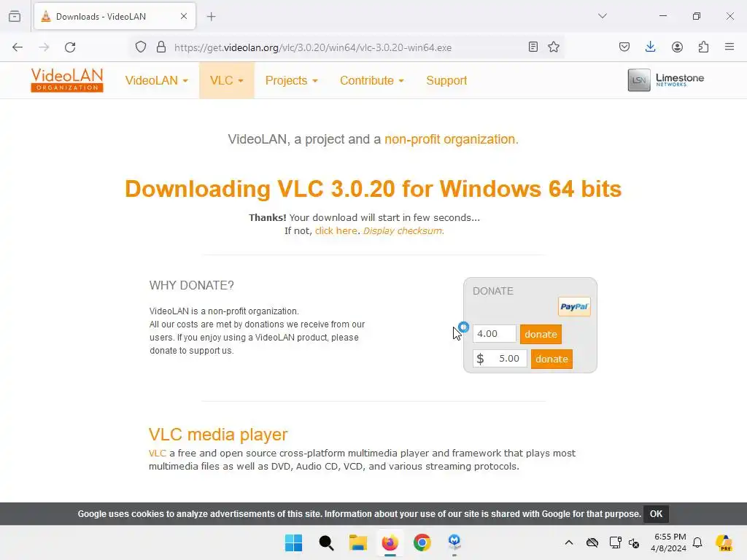Dismiss cookie notice with OK
Viewport: 747px width, 560px height.
point(656,514)
